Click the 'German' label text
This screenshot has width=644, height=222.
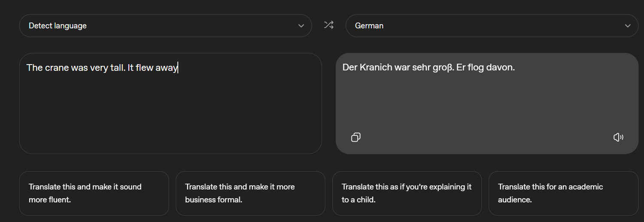[x=369, y=26]
